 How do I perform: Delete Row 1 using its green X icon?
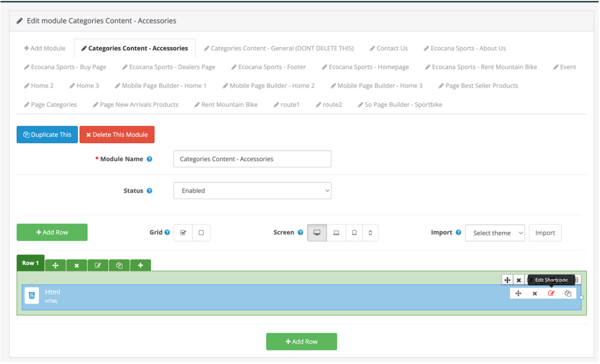(x=77, y=265)
